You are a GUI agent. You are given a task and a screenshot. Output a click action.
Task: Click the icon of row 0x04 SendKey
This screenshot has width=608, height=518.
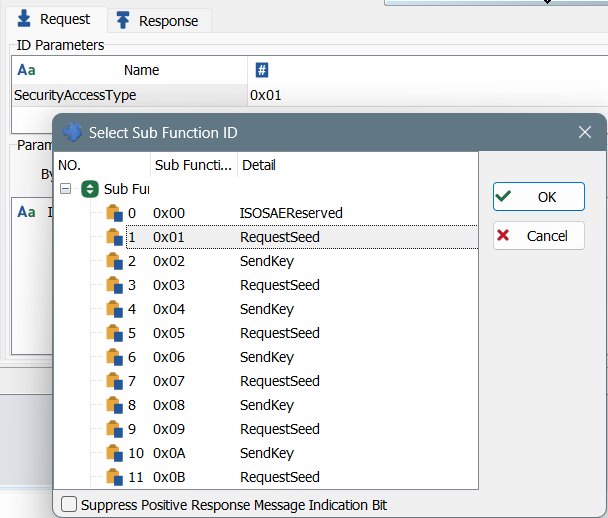pyautogui.click(x=114, y=309)
